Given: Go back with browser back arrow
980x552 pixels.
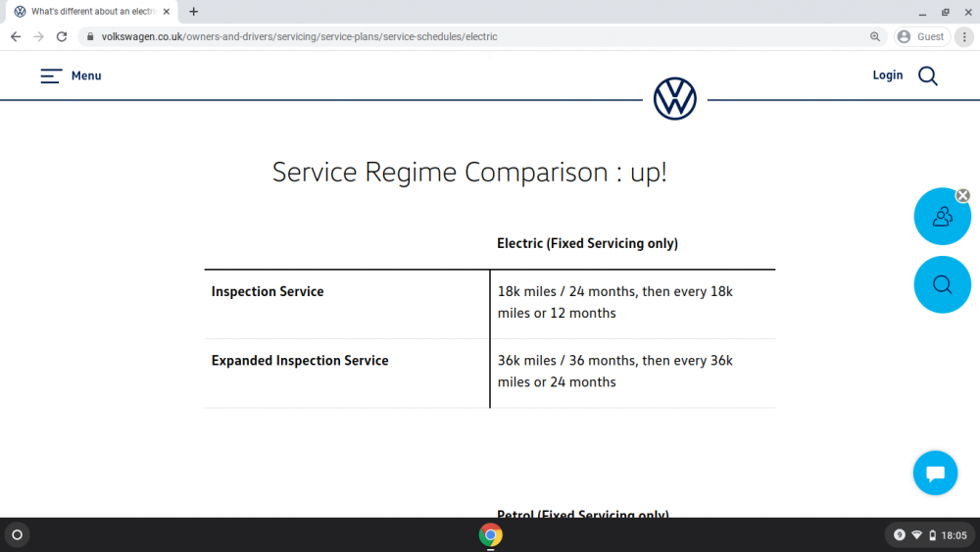Looking at the screenshot, I should pos(16,37).
